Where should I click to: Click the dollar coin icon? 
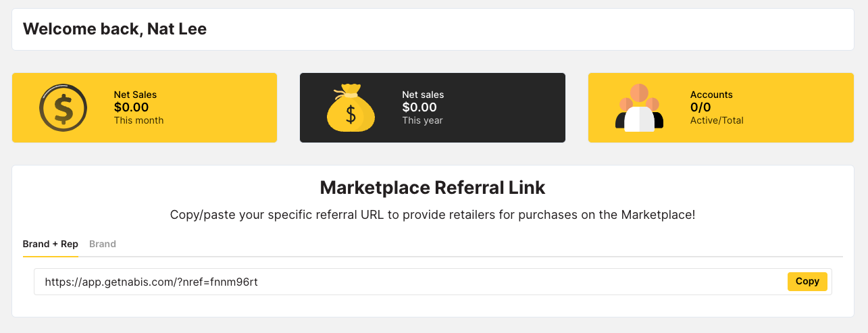[x=63, y=107]
